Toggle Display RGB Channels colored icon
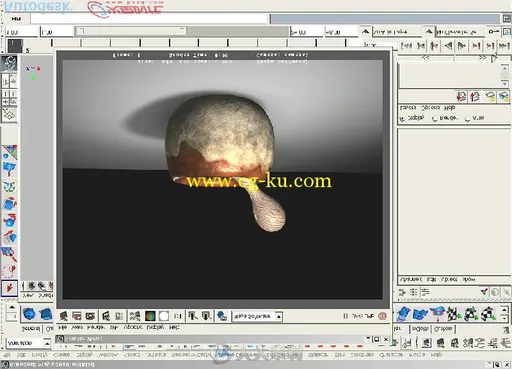 click(150, 316)
